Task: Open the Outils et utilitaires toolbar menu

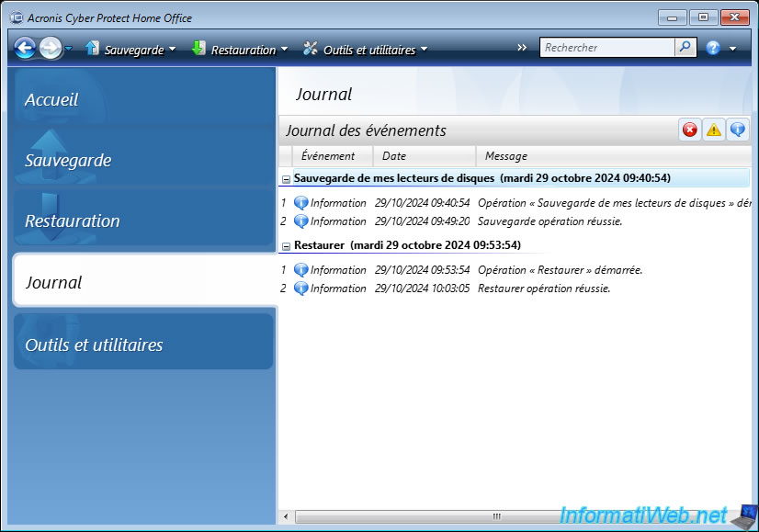Action: coord(365,50)
